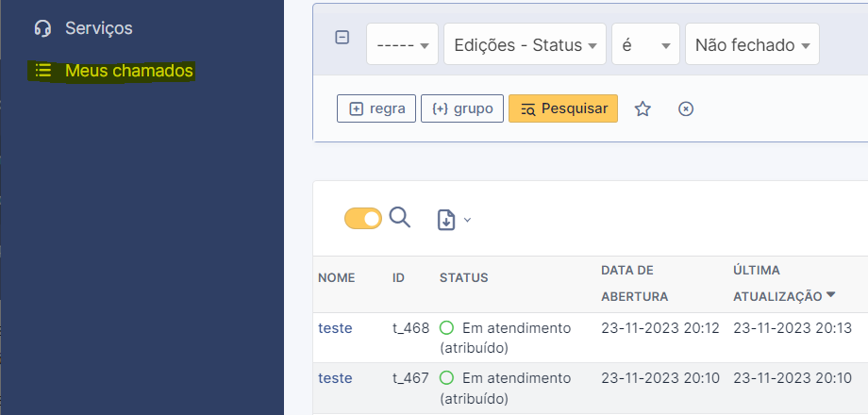The height and width of the screenshot is (415, 868).
Task: Toggle the yellow search display switch
Action: (x=363, y=219)
